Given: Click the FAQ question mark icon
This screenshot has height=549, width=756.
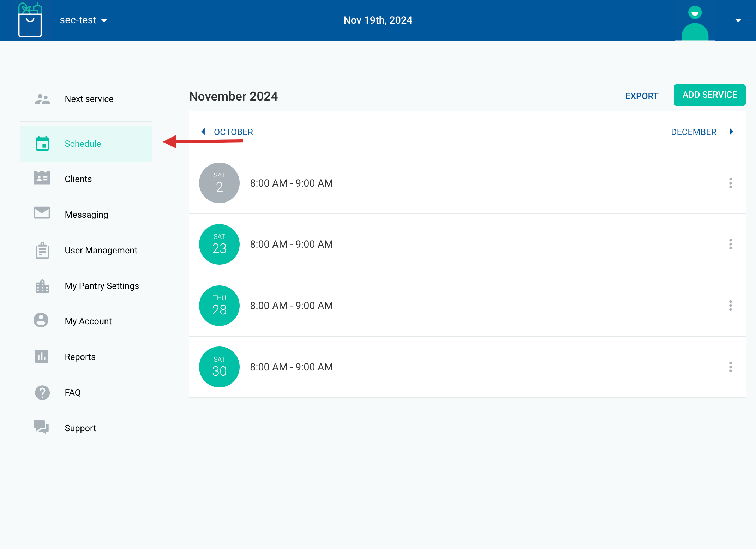Looking at the screenshot, I should (42, 392).
